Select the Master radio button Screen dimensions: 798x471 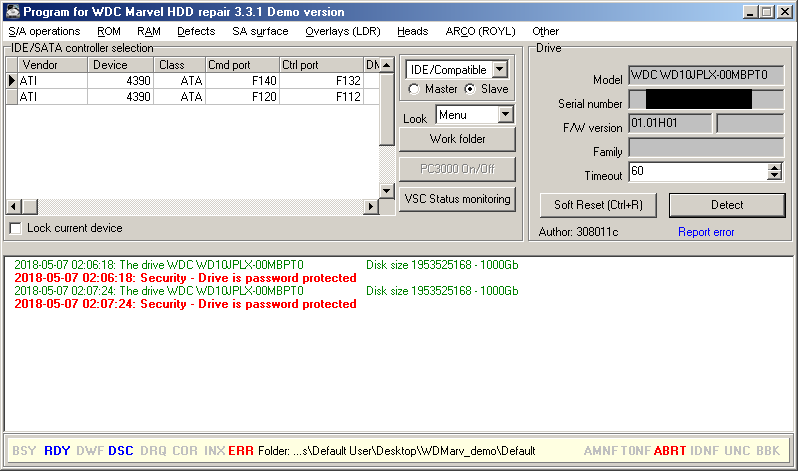pyautogui.click(x=414, y=89)
